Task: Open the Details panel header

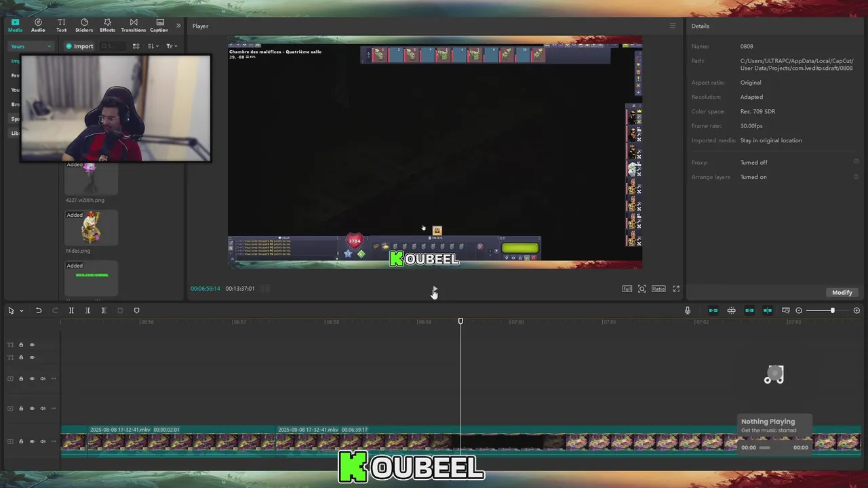Action: click(x=701, y=26)
